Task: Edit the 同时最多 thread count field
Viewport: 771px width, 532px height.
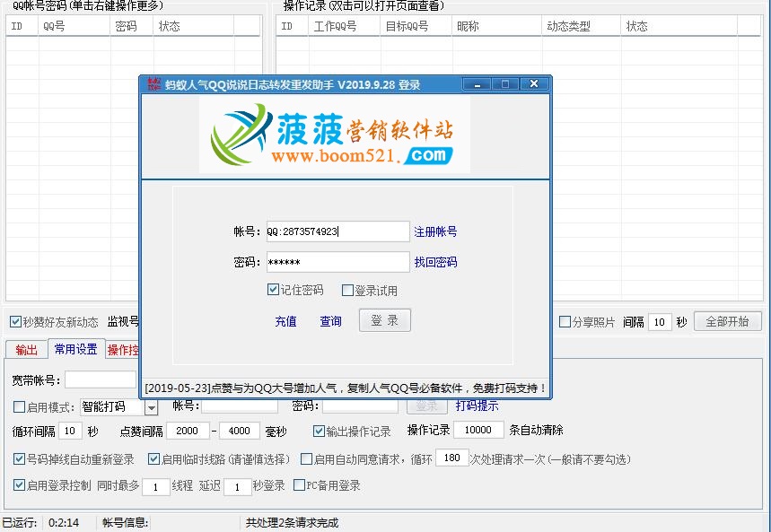Action: (156, 487)
